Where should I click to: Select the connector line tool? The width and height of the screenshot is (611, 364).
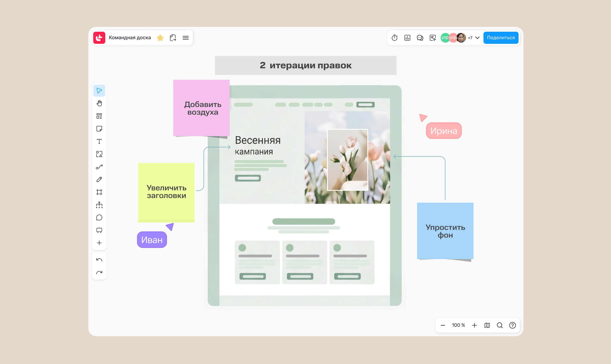click(x=99, y=167)
